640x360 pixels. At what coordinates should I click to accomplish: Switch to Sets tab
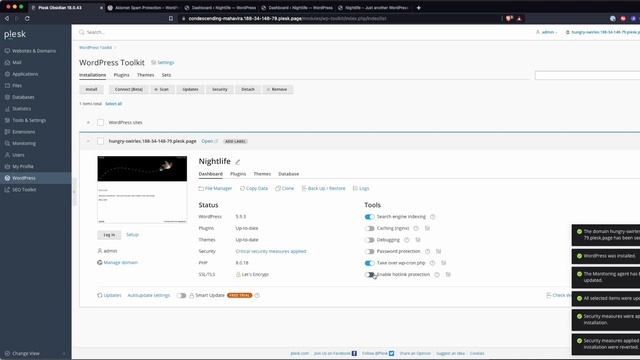(x=166, y=75)
